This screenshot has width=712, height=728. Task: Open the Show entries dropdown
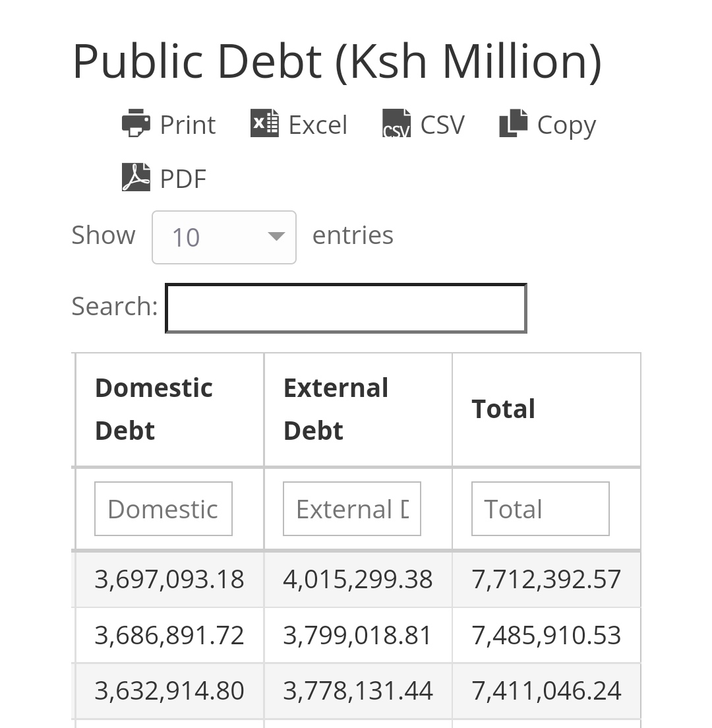point(223,237)
